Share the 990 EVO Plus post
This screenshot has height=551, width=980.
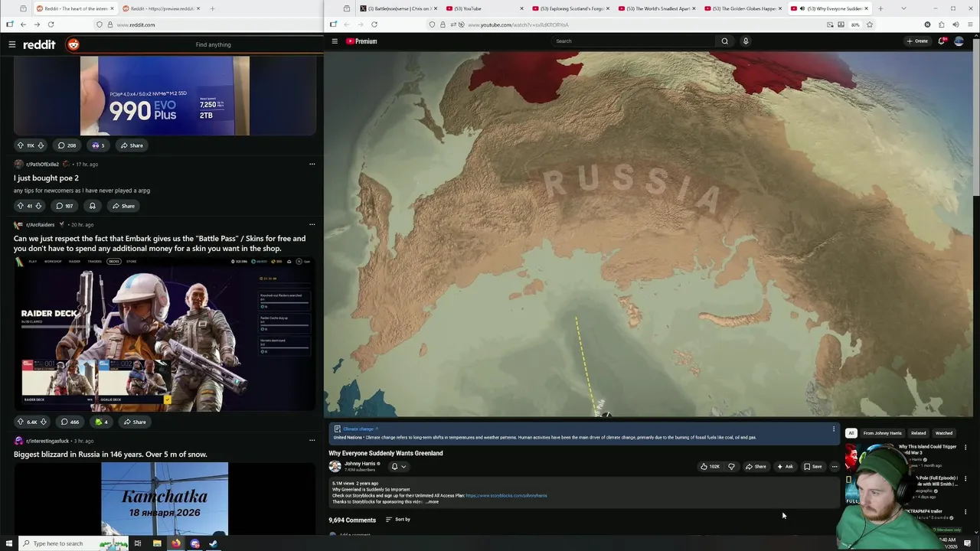click(x=132, y=145)
